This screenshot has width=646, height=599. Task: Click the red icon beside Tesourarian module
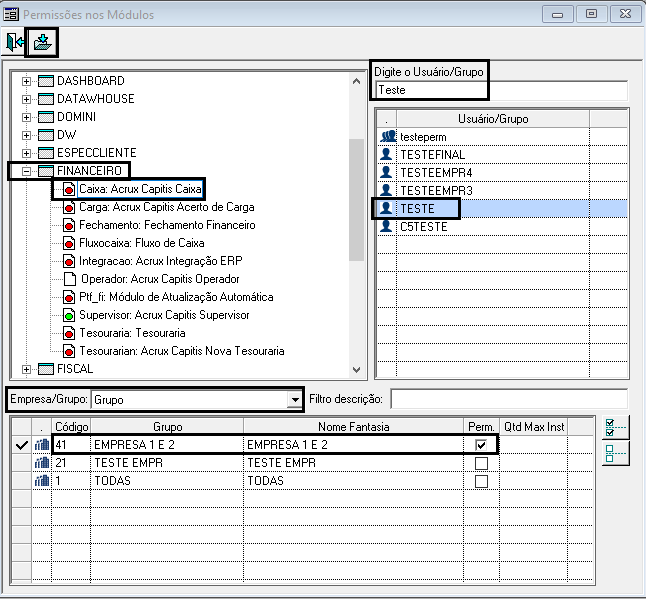click(x=69, y=351)
